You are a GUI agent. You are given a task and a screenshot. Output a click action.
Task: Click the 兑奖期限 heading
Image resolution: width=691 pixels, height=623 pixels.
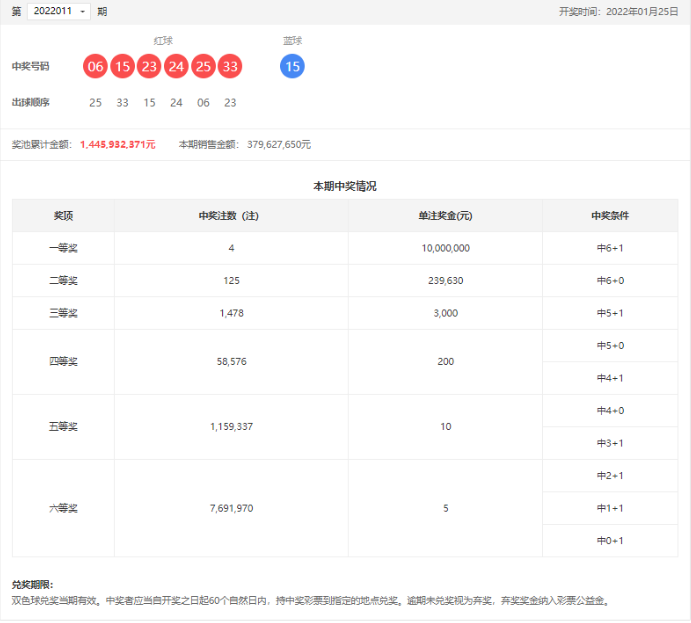(x=32, y=585)
